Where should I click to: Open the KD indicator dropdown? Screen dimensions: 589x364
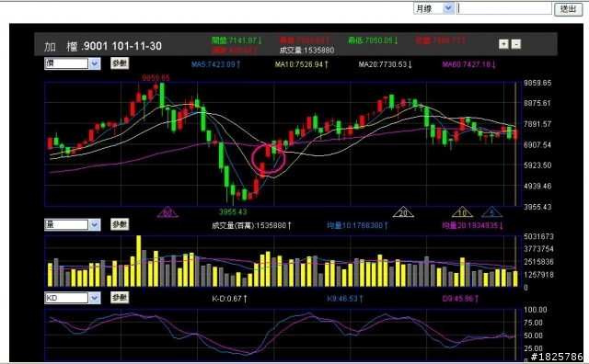[x=72, y=298]
